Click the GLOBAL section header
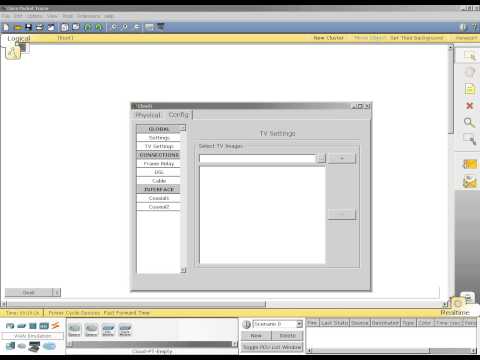 pos(159,129)
